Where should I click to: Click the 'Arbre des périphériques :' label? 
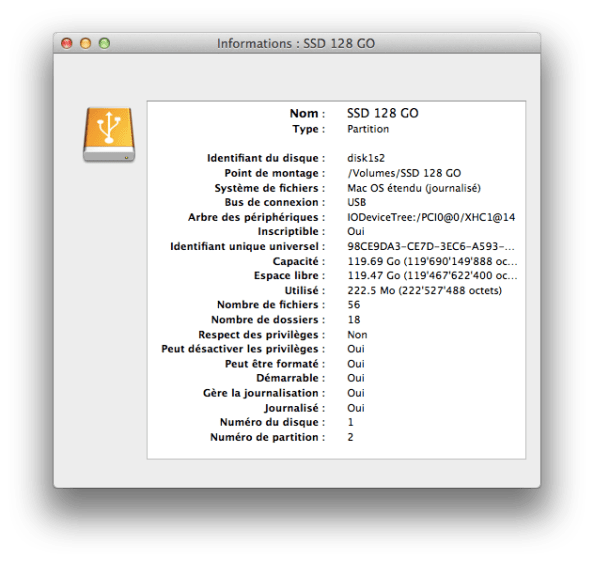tap(256, 217)
